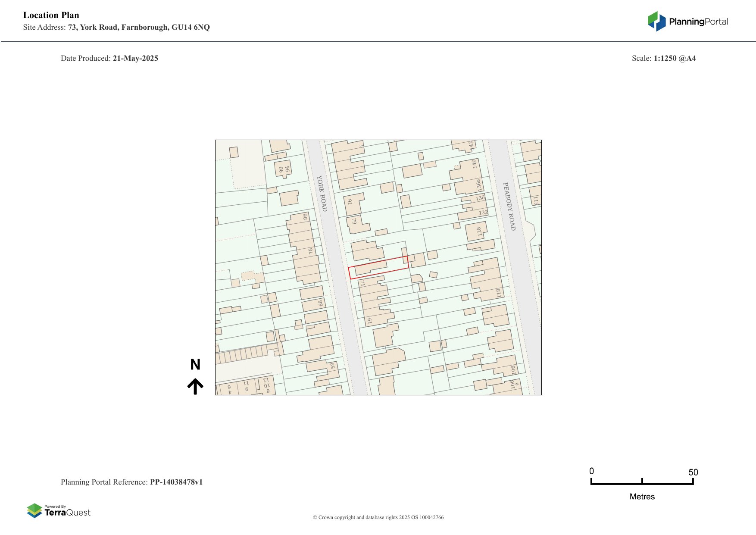
Task: Click the letter N above the arrow
Action: click(x=195, y=365)
